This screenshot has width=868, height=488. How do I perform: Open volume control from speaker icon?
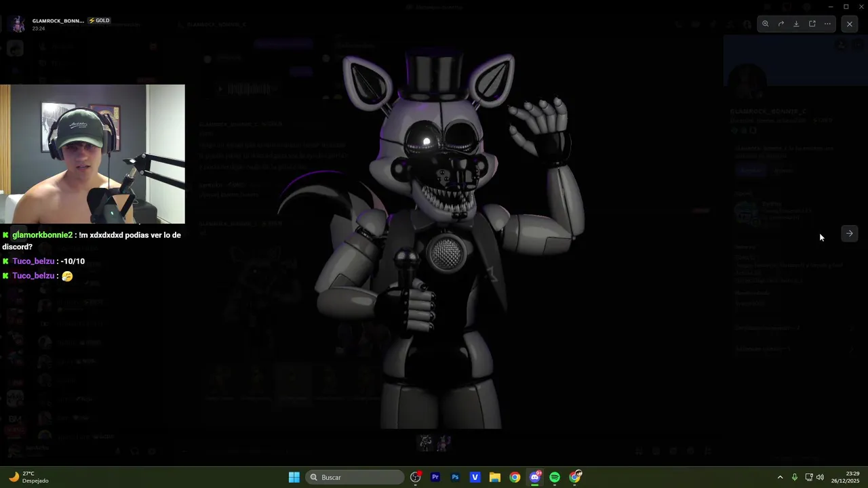820,477
